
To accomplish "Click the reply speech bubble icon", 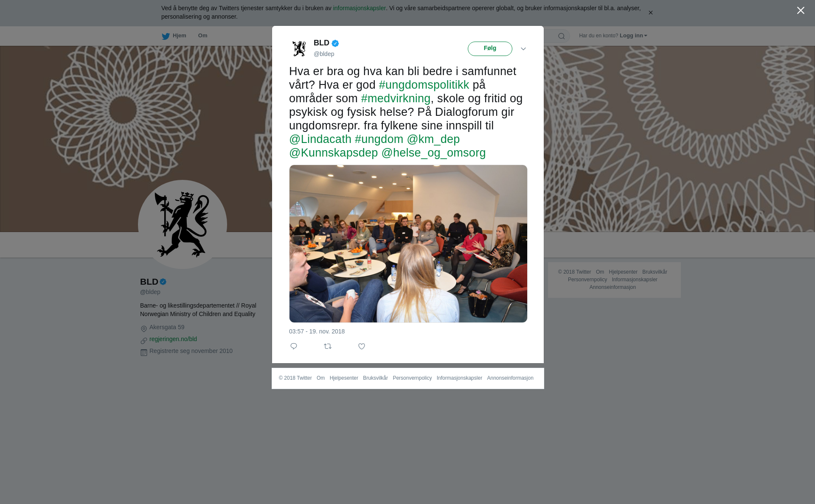I will [294, 346].
